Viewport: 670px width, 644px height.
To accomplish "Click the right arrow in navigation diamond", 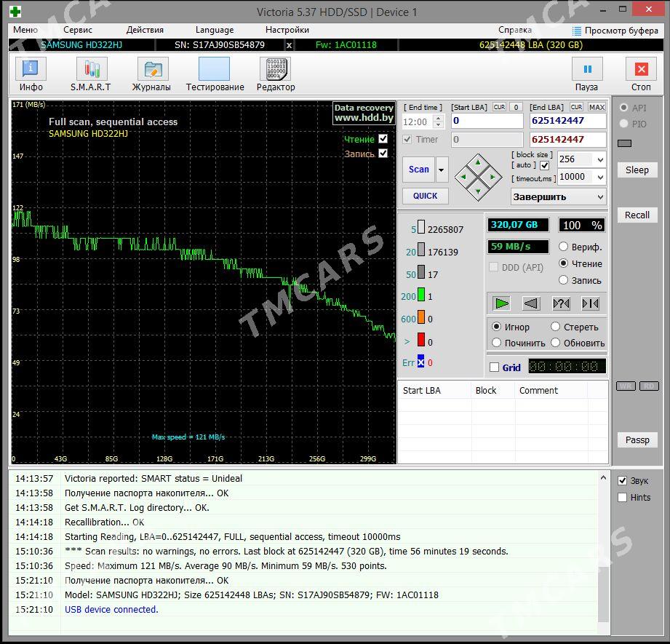I will 492,177.
